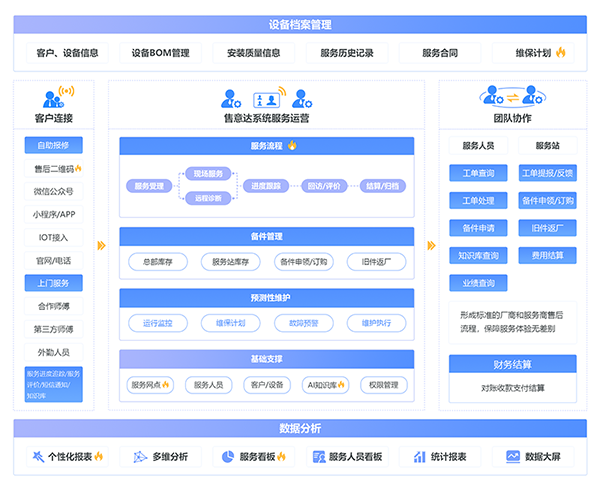This screenshot has width=600, height=491.
Task: Open the 财务结算 header
Action: pos(512,364)
